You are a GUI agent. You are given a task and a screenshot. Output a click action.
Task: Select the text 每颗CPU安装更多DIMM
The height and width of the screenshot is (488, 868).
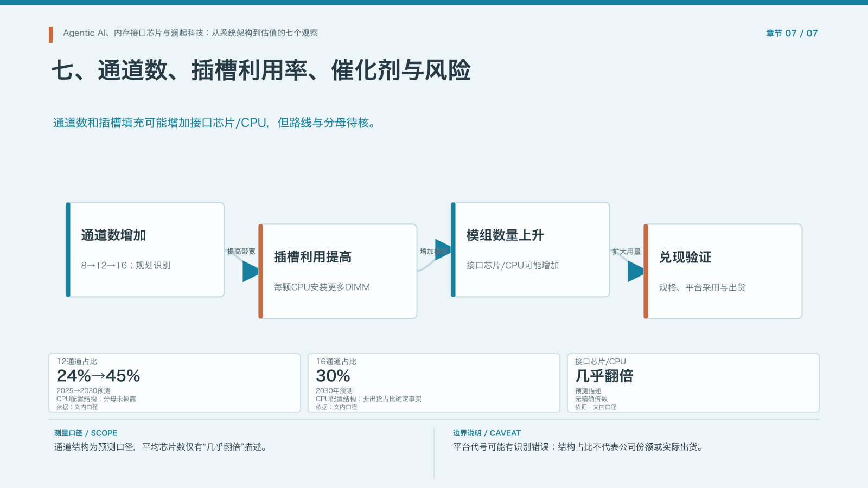[x=322, y=287]
